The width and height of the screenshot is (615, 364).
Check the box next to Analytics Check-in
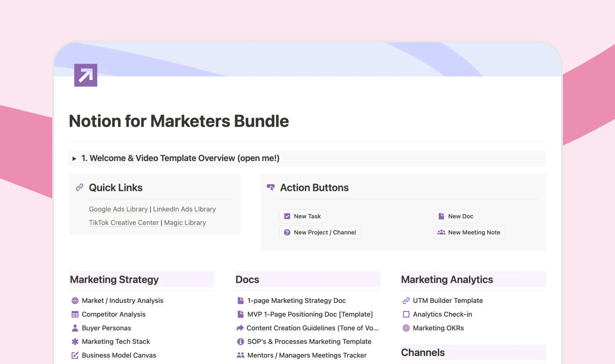click(406, 314)
